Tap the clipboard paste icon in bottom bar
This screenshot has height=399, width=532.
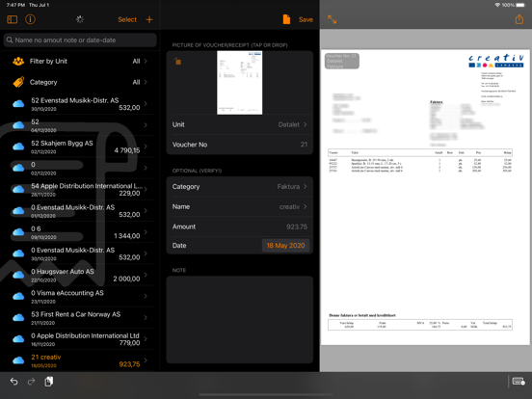point(48,382)
